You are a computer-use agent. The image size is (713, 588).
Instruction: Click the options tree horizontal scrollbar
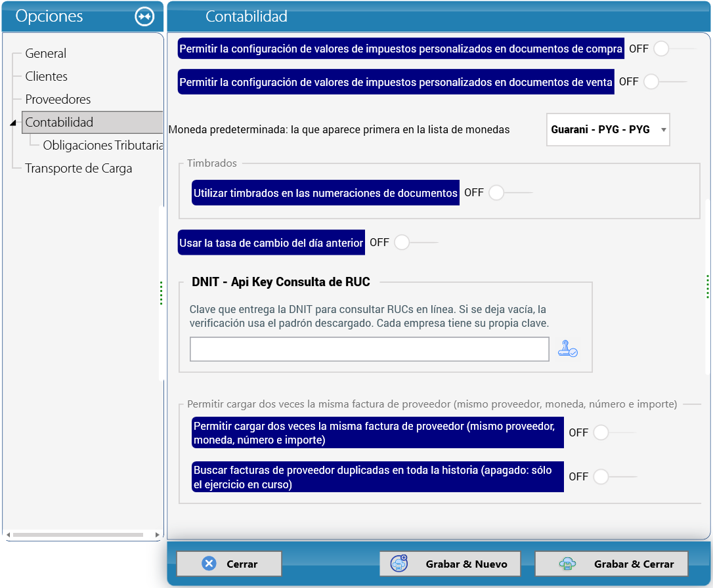[78, 535]
